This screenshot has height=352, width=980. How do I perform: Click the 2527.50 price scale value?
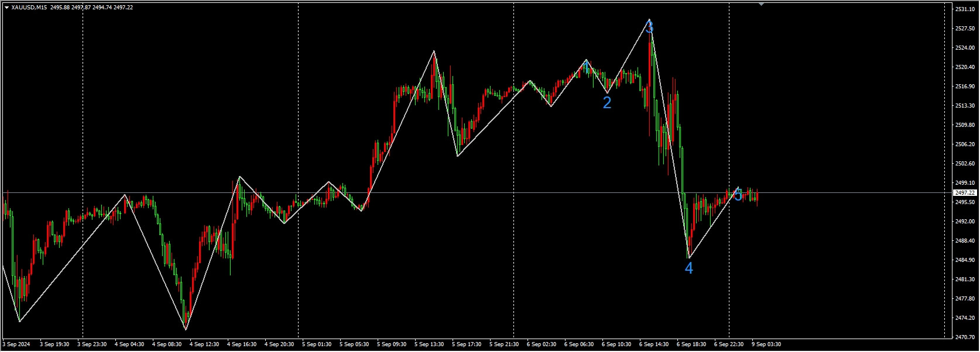[965, 29]
